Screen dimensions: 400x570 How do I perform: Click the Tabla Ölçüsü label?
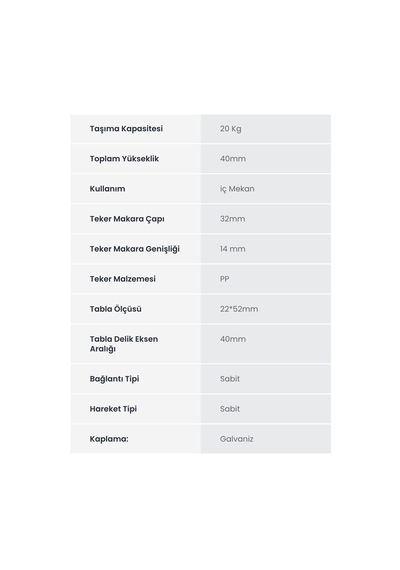[116, 309]
